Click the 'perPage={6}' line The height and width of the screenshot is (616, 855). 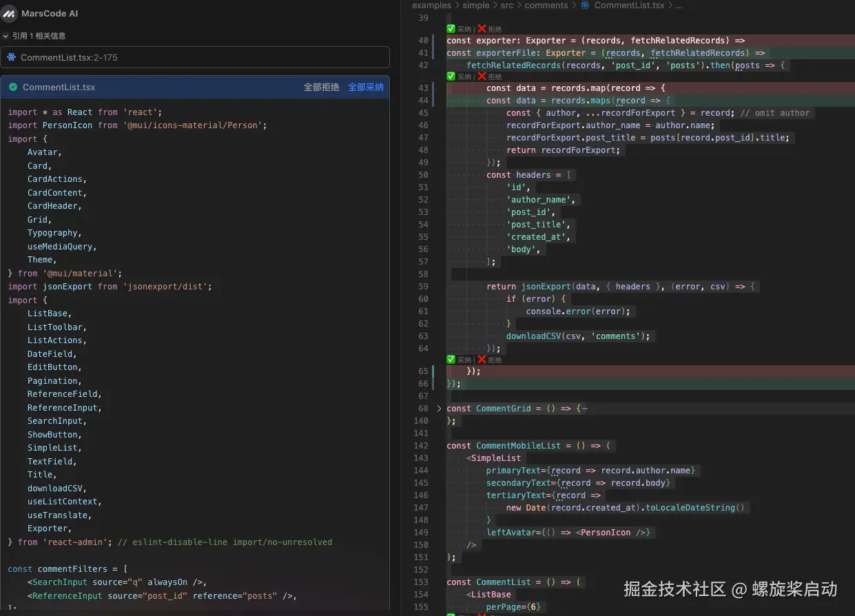[514, 607]
